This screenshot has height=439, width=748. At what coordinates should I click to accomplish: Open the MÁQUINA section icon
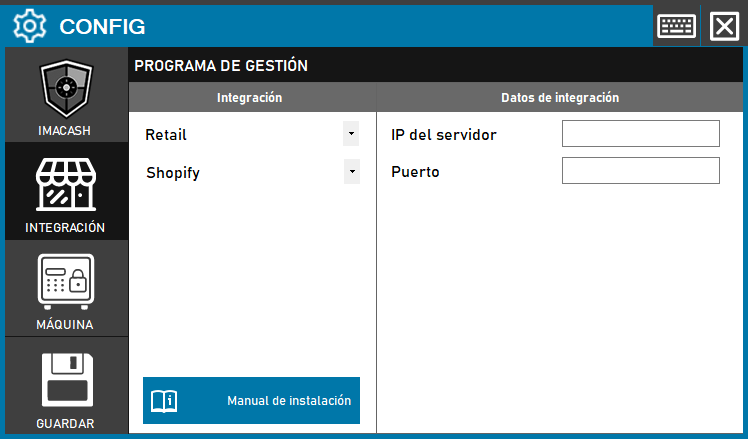pos(66,283)
